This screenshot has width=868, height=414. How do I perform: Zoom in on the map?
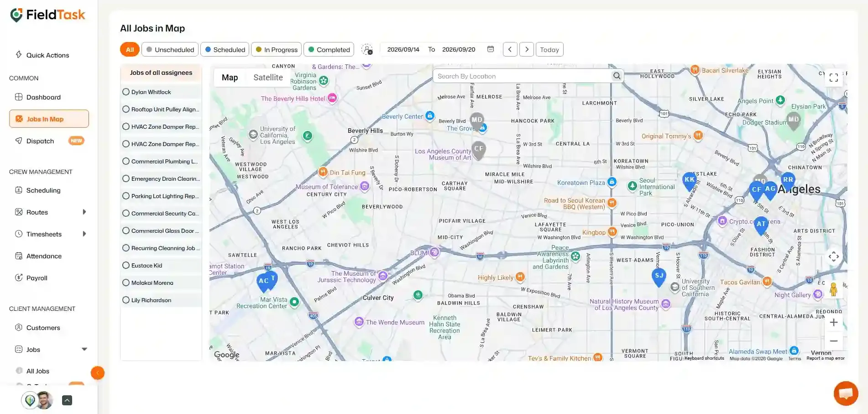pyautogui.click(x=833, y=322)
